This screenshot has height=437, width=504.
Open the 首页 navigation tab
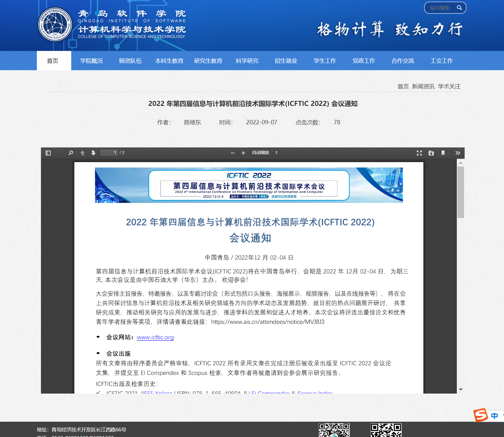point(53,61)
